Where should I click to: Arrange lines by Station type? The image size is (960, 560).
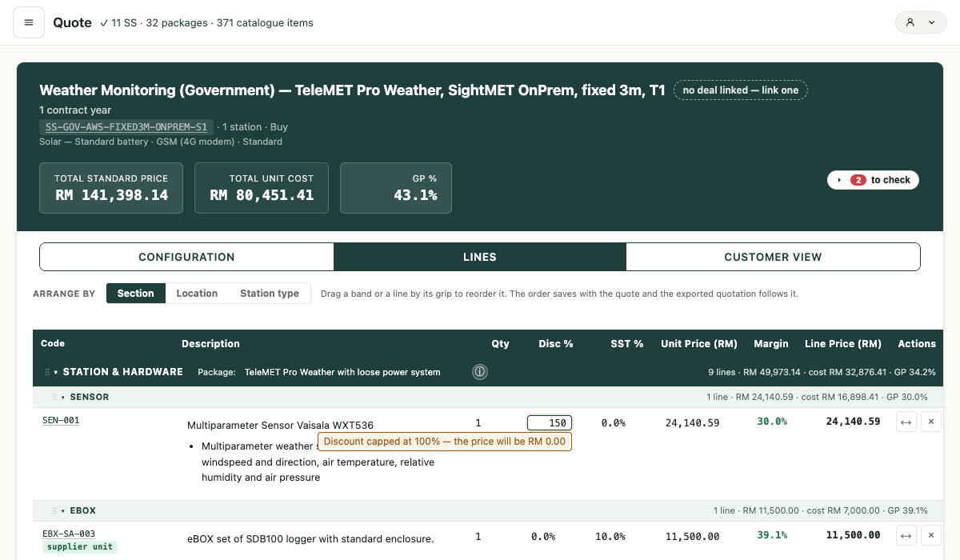pos(270,294)
